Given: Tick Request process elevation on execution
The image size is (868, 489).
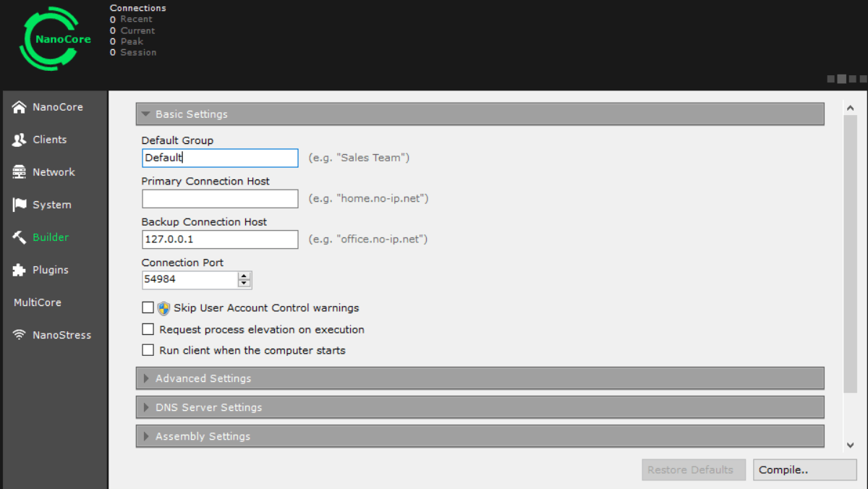Looking at the screenshot, I should coord(148,329).
